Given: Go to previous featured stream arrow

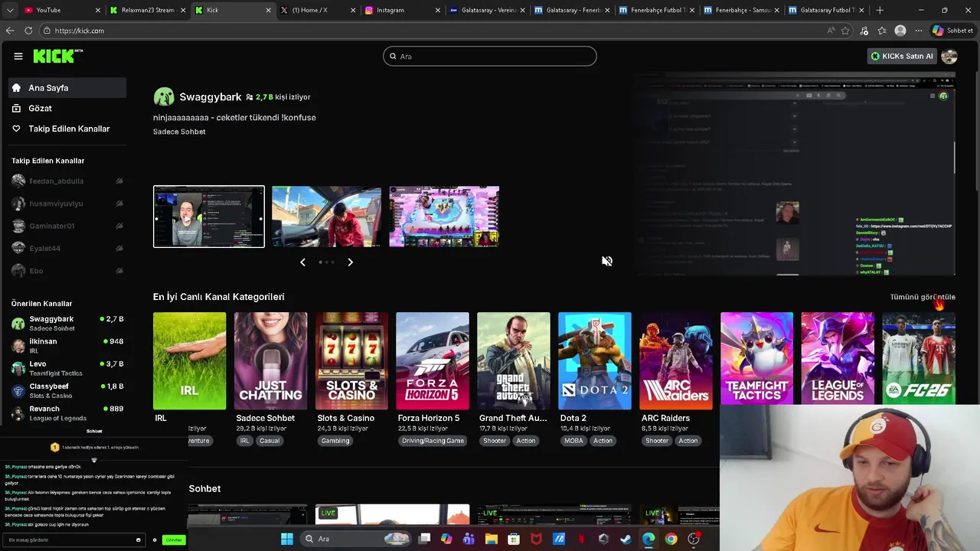Looking at the screenshot, I should (x=302, y=262).
